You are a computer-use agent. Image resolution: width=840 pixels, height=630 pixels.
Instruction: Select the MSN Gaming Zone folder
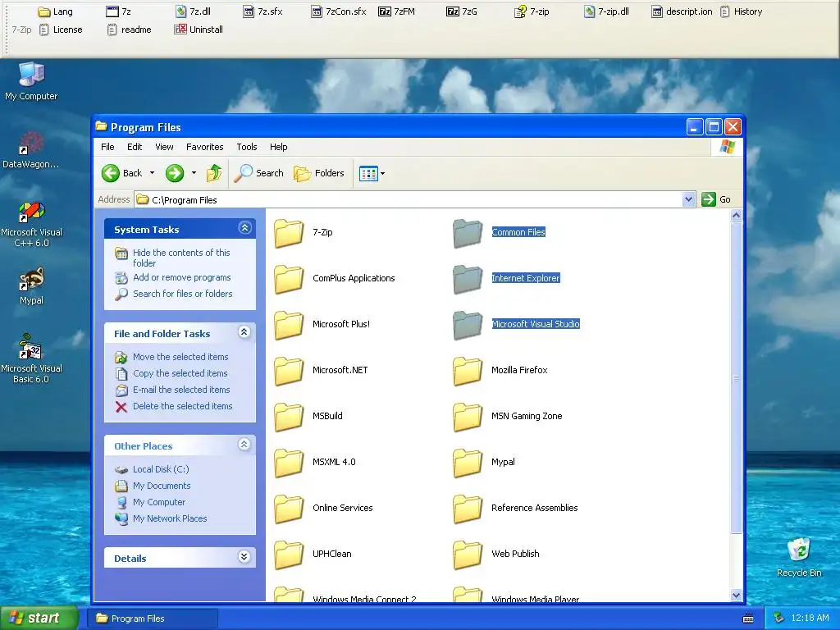tap(508, 416)
